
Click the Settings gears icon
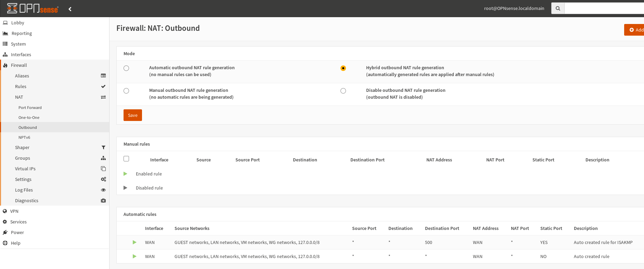[103, 179]
